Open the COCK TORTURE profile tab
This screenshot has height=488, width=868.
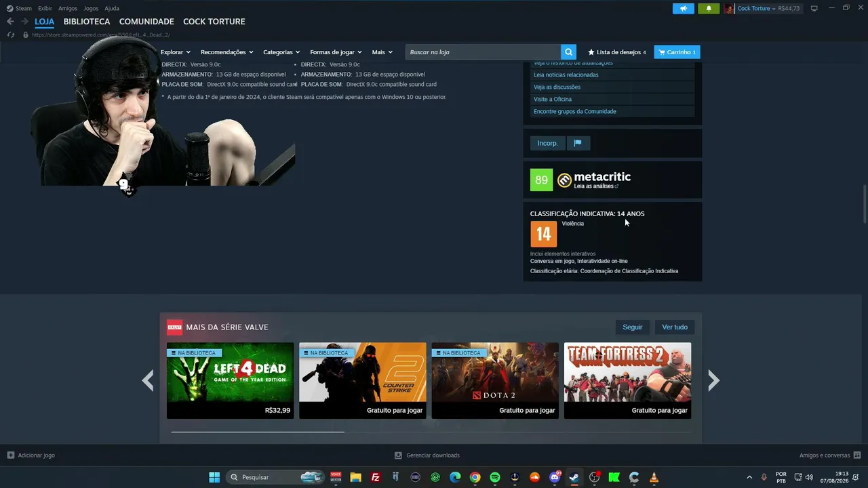(x=214, y=22)
